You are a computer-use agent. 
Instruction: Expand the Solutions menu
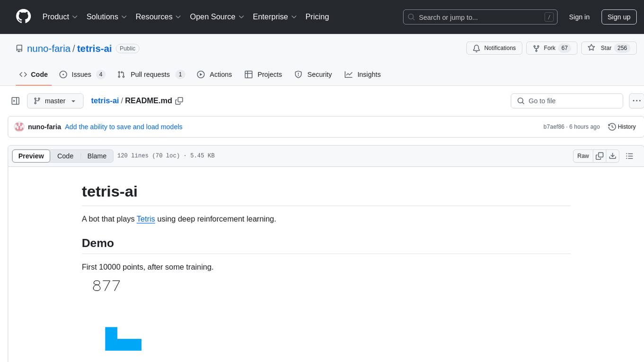(x=107, y=17)
